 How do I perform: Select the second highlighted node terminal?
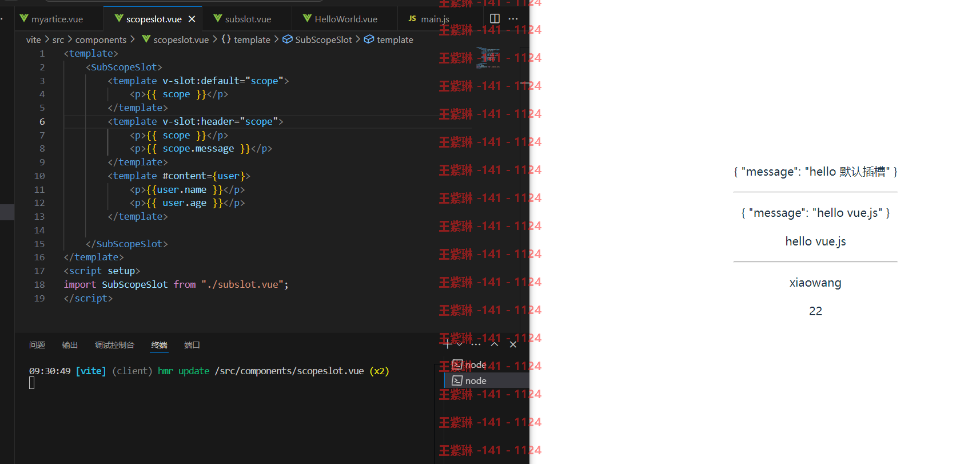[x=486, y=380]
